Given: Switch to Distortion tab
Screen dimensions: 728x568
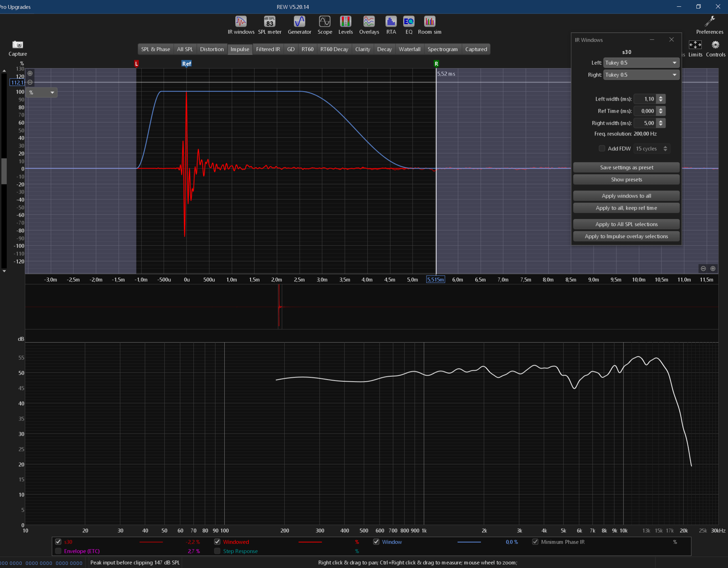Looking at the screenshot, I should (212, 49).
